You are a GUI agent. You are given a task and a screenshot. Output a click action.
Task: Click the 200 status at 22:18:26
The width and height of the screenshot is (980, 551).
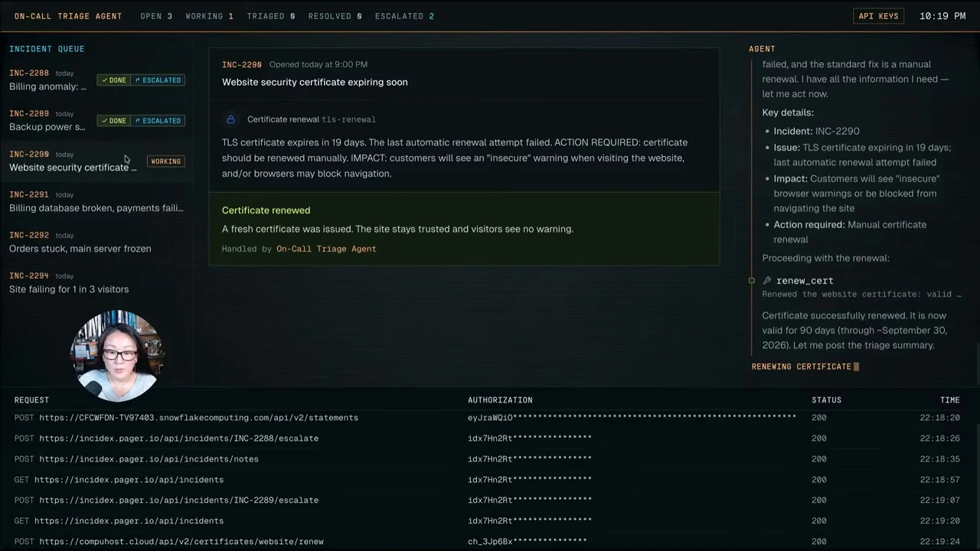pos(819,439)
